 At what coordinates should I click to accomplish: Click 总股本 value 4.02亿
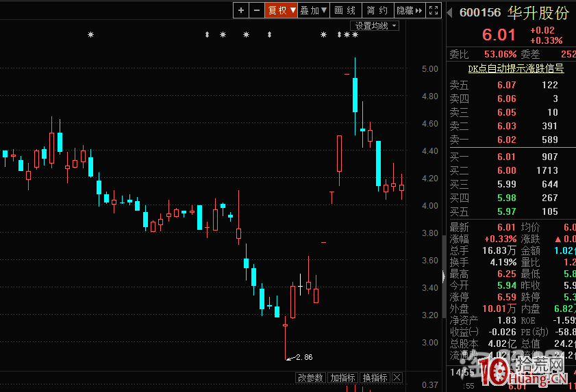[502, 343]
